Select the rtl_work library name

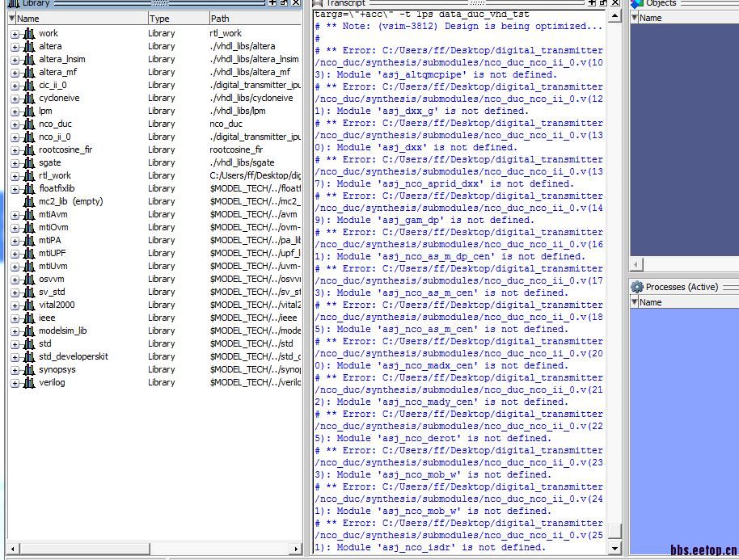(55, 175)
